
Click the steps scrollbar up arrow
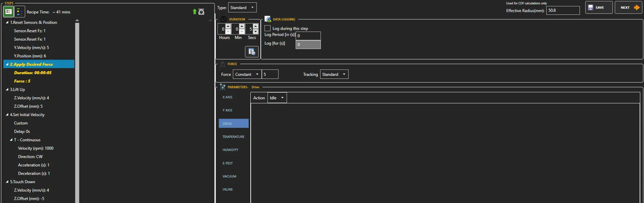[77, 20]
